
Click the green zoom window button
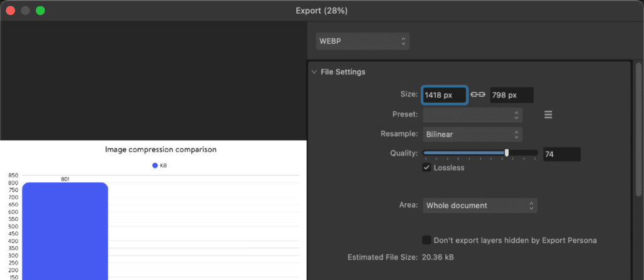(40, 11)
